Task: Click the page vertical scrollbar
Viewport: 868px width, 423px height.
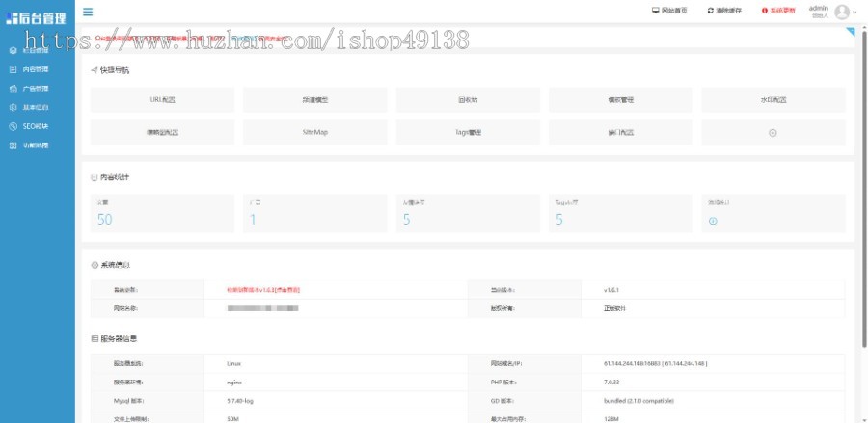Action: pos(864,188)
